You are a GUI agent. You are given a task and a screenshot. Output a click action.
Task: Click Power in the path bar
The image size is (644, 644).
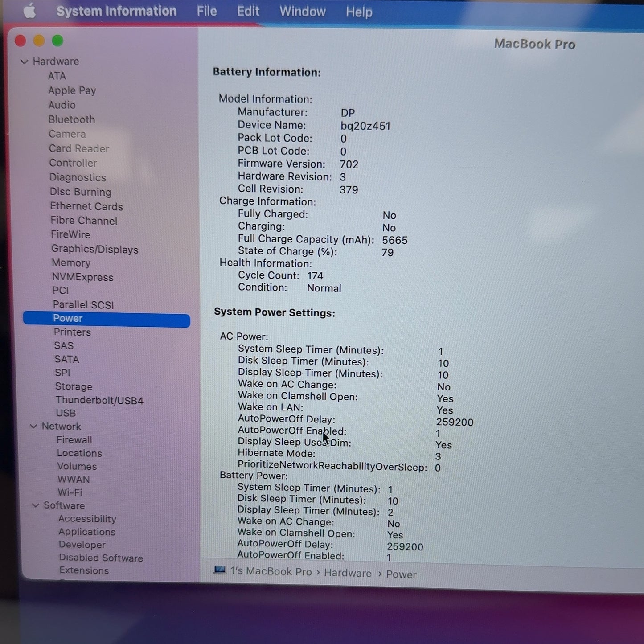401,574
